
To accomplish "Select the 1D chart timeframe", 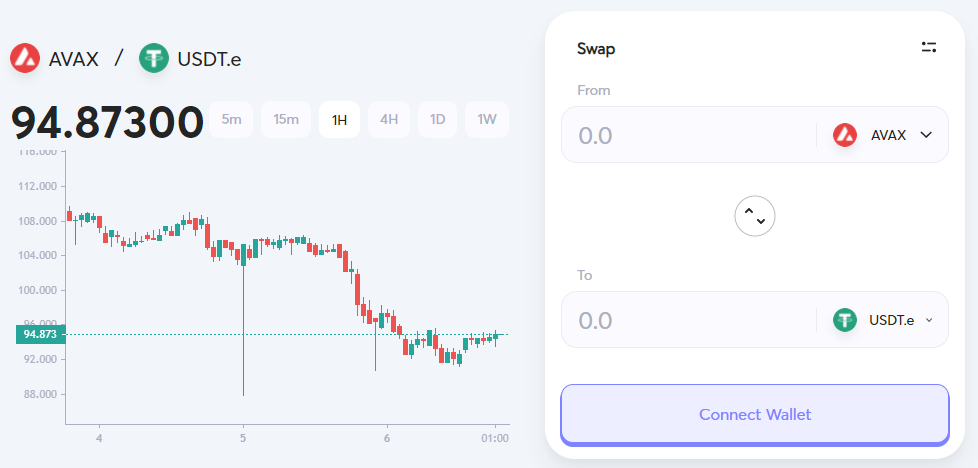I will 437,120.
